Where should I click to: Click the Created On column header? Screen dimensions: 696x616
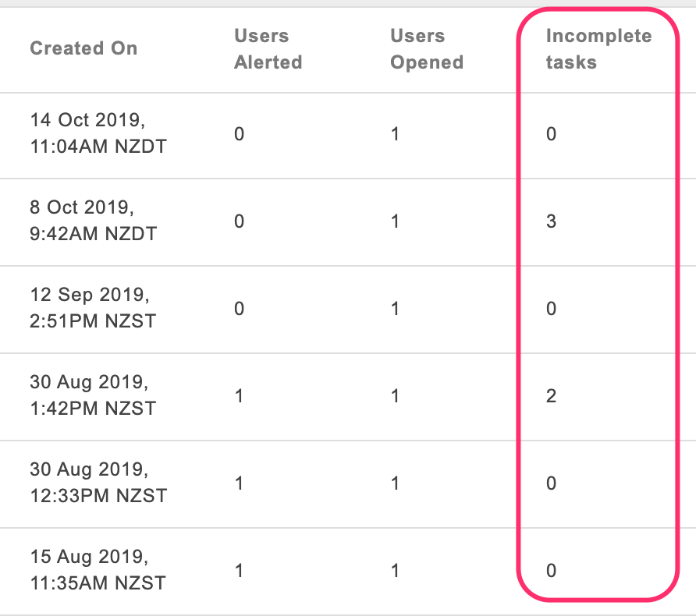tap(83, 48)
